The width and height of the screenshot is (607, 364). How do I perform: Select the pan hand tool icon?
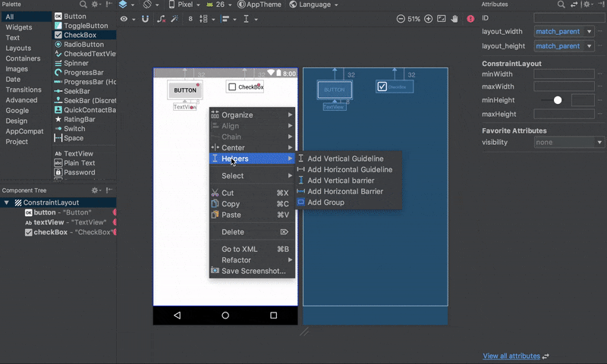[454, 18]
